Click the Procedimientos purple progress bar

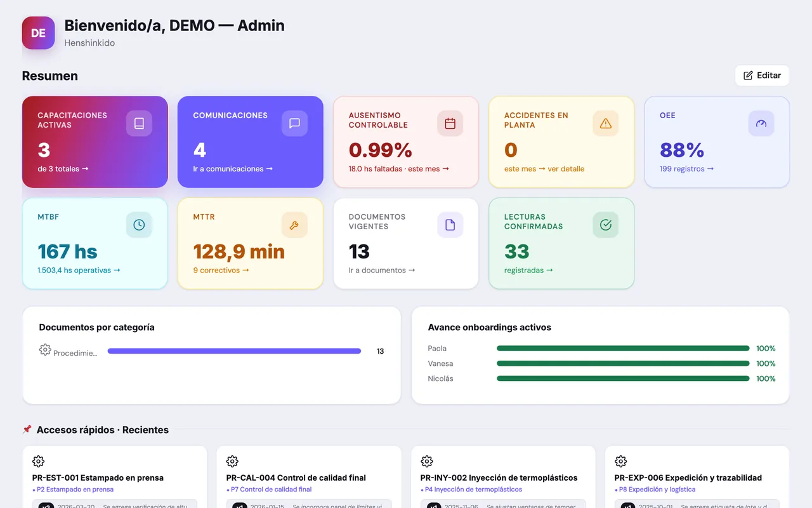click(x=234, y=351)
